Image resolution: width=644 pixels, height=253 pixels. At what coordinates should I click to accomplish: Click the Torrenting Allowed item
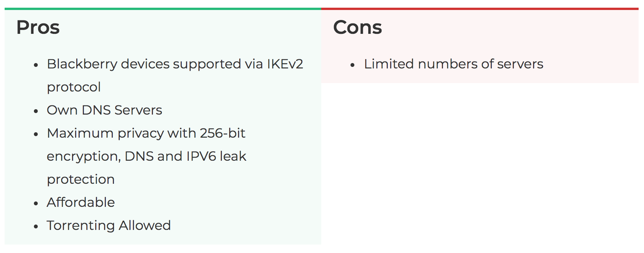pyautogui.click(x=109, y=226)
